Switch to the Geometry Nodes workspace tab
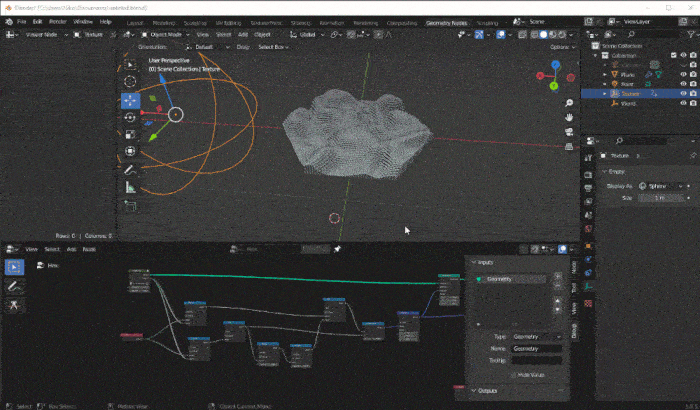Viewport: 700px width, 410px height. (445, 21)
